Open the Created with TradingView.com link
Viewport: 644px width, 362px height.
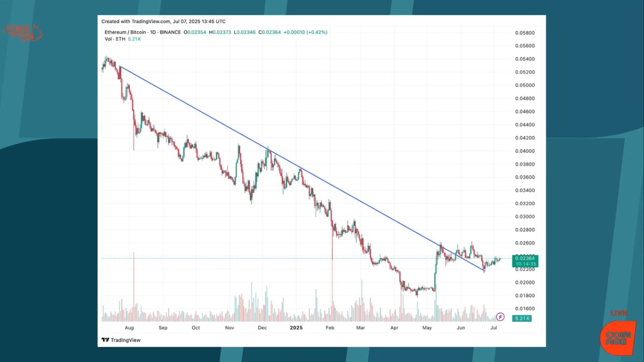point(163,21)
